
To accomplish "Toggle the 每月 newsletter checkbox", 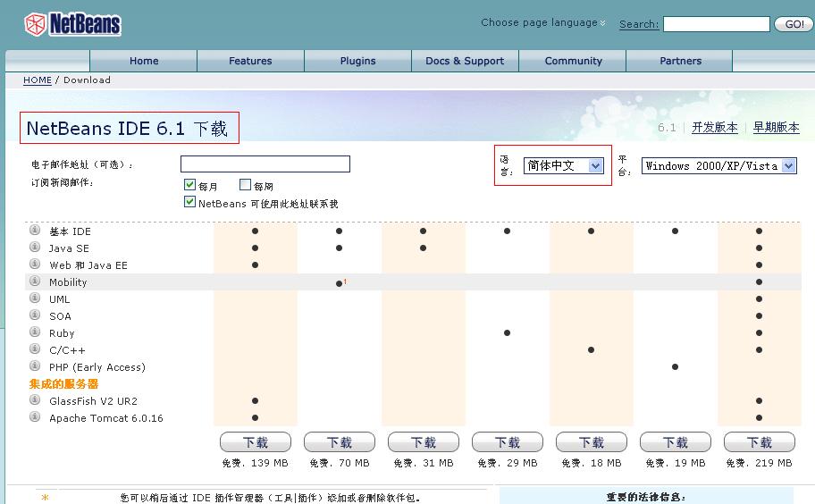I will [x=189, y=184].
